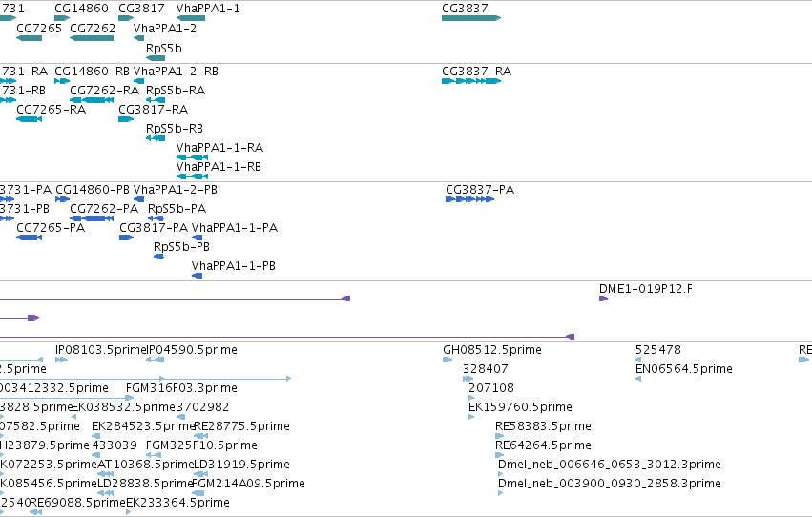Image resolution: width=812 pixels, height=517 pixels.
Task: Click EST label EK038532.5prime
Action: click(124, 407)
